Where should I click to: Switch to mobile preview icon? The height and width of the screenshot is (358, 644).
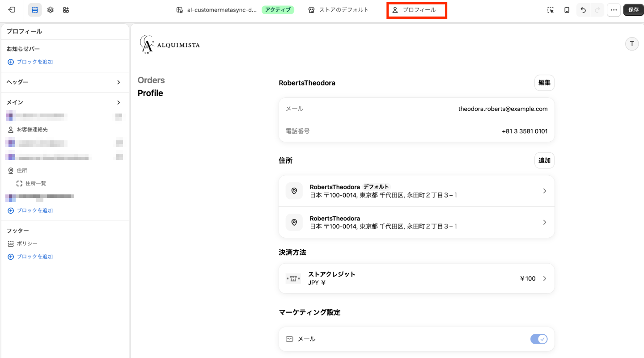pos(567,10)
